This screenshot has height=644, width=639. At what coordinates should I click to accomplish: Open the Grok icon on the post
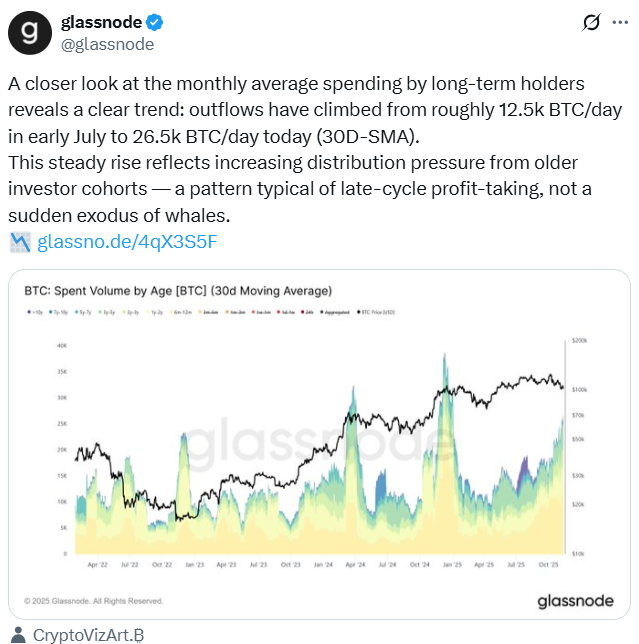tap(590, 23)
